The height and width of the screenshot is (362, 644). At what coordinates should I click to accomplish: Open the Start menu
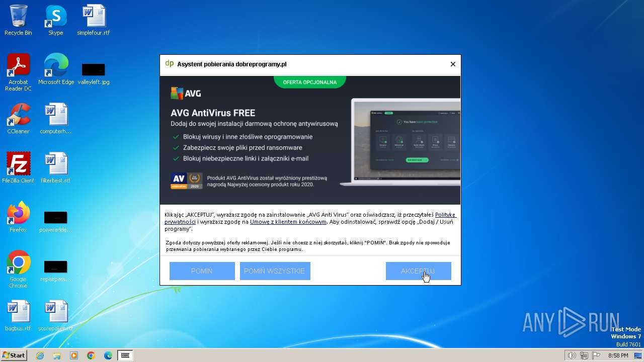click(x=14, y=355)
